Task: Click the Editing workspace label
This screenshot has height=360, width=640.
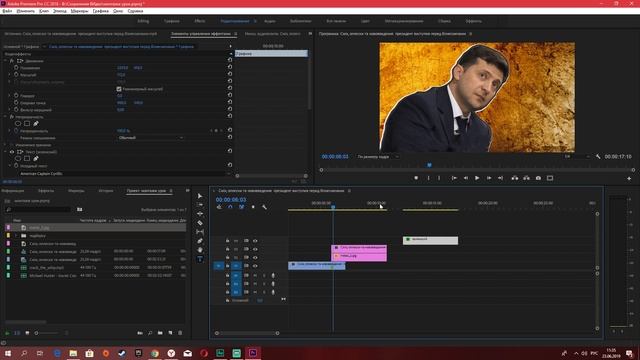Action: (143, 21)
